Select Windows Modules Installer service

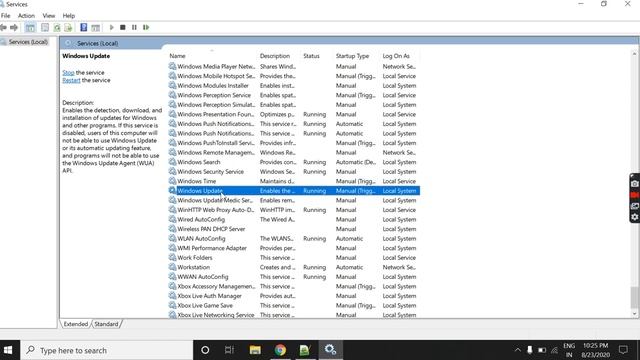pyautogui.click(x=294, y=85)
